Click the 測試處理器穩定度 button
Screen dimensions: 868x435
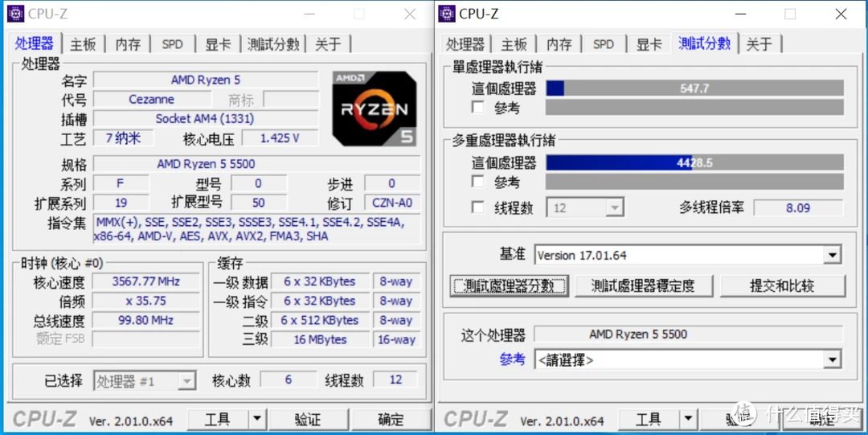644,286
